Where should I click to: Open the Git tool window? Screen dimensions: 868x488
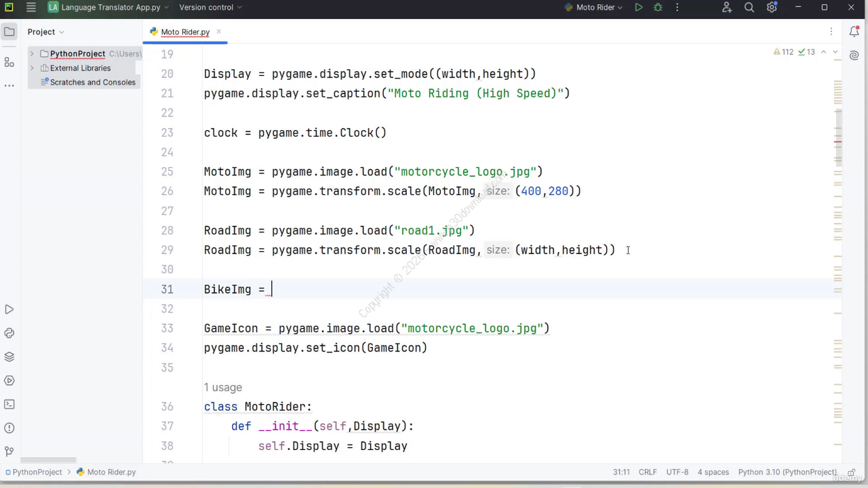(9, 451)
